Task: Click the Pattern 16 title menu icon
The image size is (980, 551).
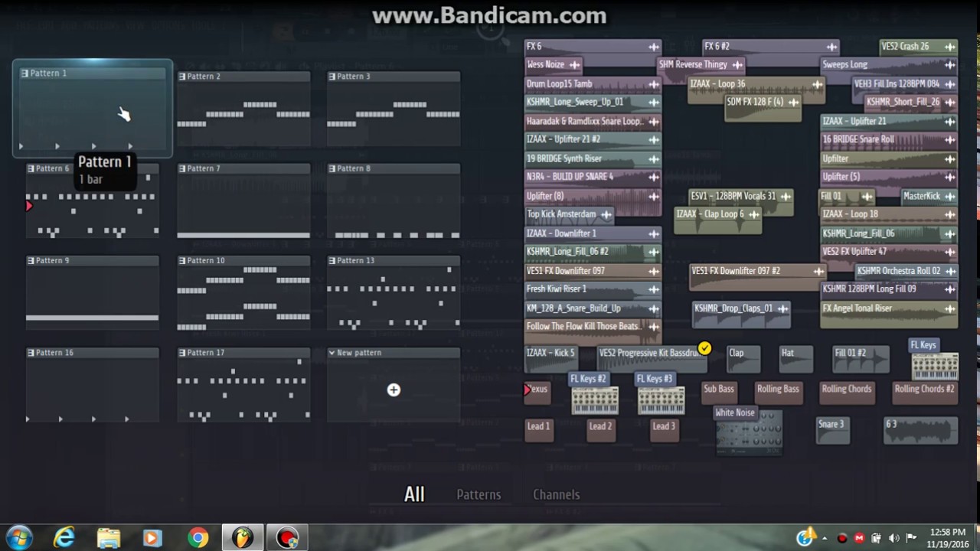Action: pos(31,353)
